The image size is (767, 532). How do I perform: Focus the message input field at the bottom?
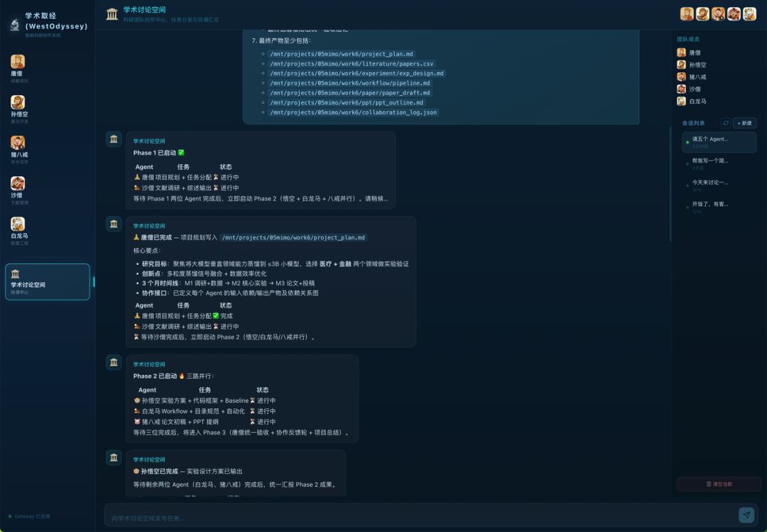(x=419, y=518)
